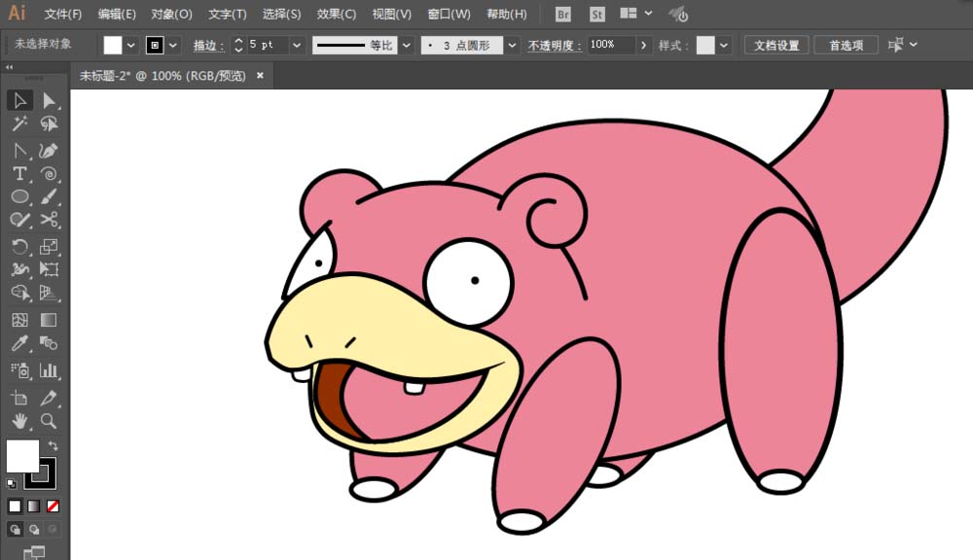The width and height of the screenshot is (973, 560).
Task: Click the GPU performance rocket icon
Action: click(677, 14)
